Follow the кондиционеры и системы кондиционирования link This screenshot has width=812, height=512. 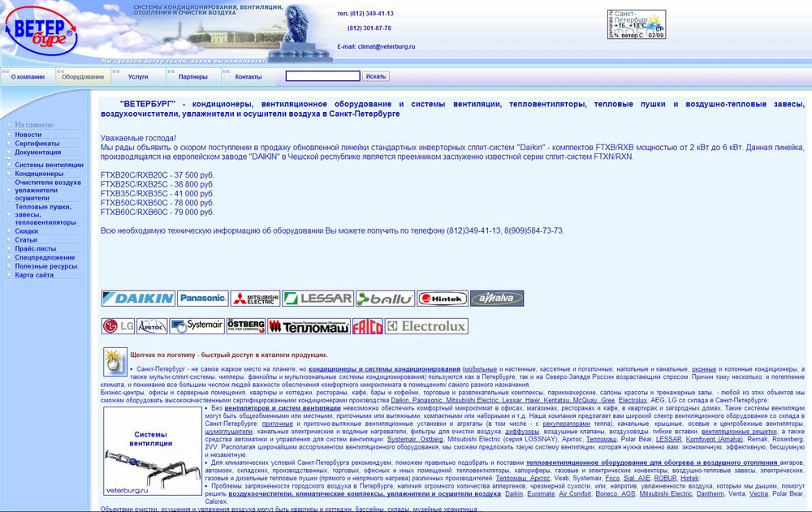384,369
